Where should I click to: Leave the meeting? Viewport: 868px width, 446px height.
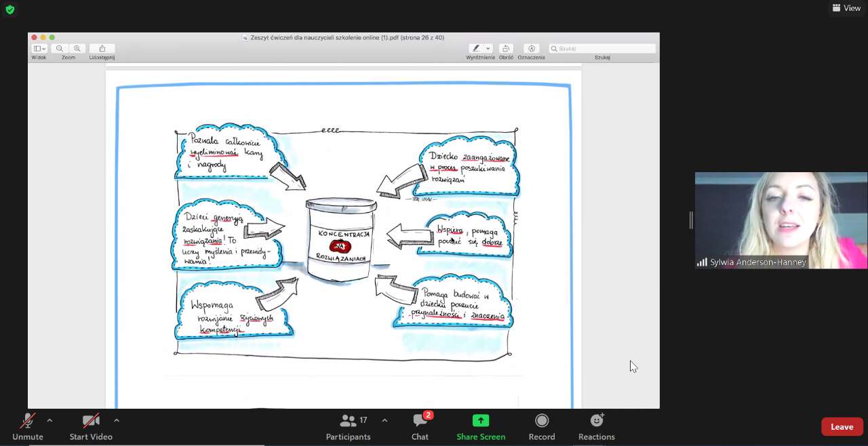[x=842, y=427]
